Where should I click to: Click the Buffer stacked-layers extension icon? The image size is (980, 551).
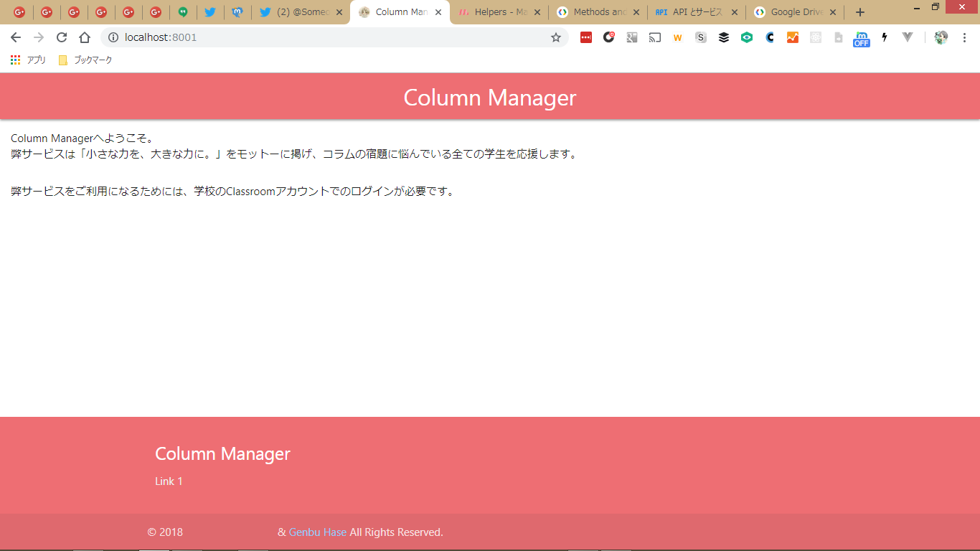724,37
